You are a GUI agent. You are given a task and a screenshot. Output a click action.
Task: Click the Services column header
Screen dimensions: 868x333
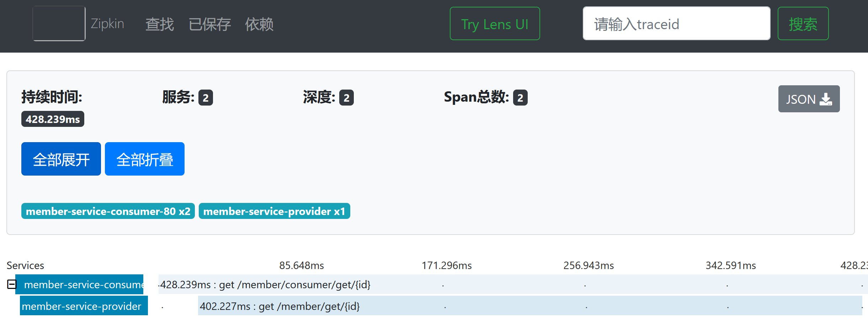pos(25,265)
